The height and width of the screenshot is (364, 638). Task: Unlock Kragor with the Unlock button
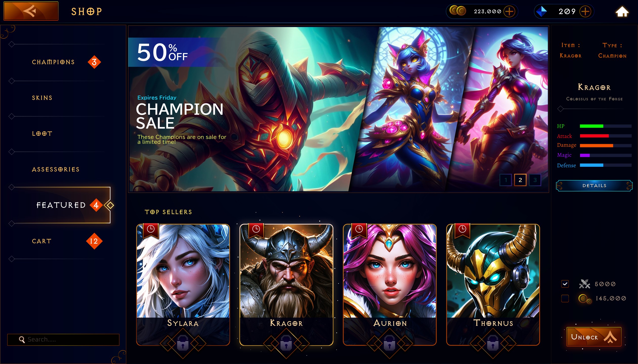click(x=594, y=337)
